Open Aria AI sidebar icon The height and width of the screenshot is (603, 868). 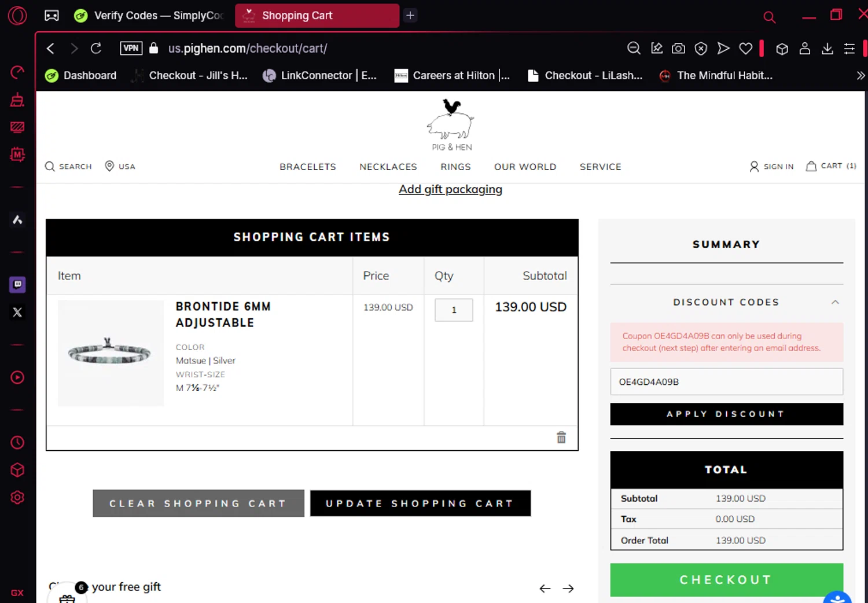pyautogui.click(x=17, y=220)
